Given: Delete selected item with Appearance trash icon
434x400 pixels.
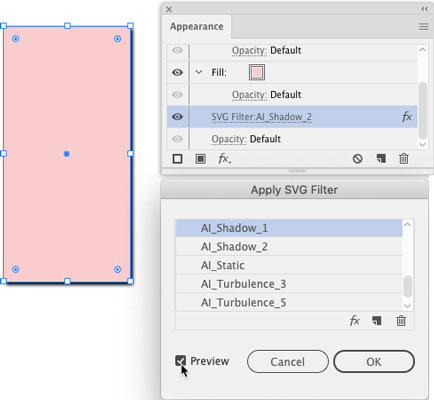Looking at the screenshot, I should 404,159.
